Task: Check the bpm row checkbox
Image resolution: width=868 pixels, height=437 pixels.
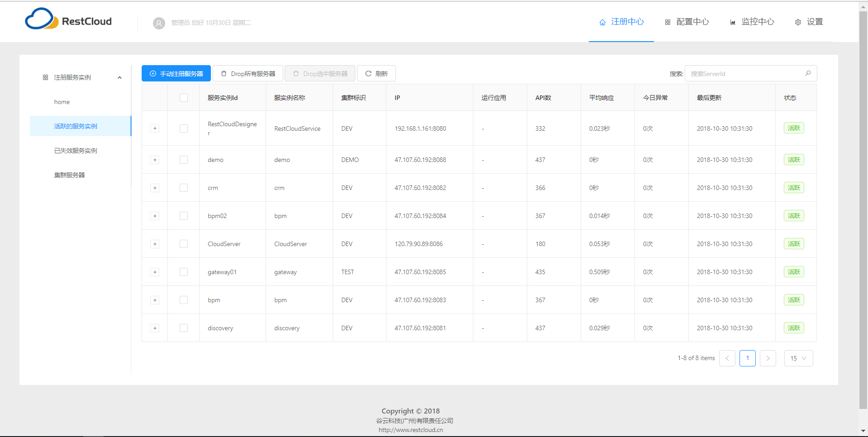Action: coord(184,300)
